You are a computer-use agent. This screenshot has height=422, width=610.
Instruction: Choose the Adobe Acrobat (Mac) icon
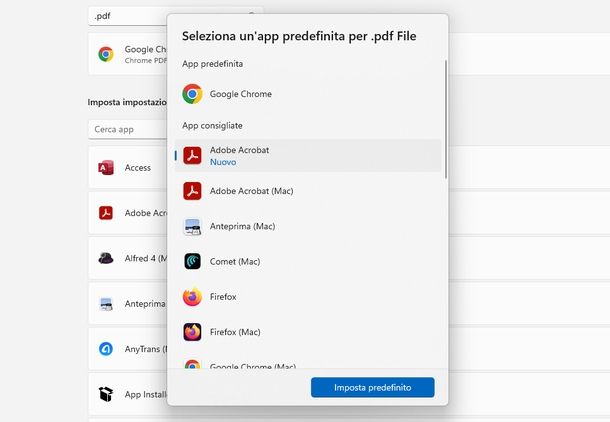[x=192, y=191]
